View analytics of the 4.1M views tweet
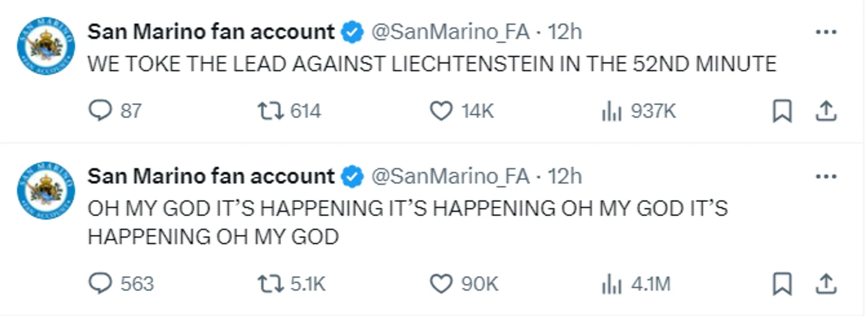 (x=612, y=284)
